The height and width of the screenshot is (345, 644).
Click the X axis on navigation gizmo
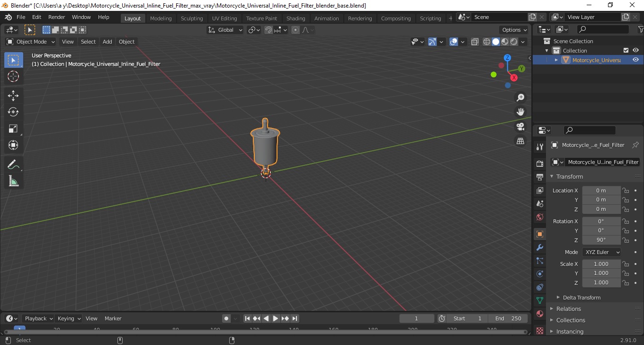point(514,78)
